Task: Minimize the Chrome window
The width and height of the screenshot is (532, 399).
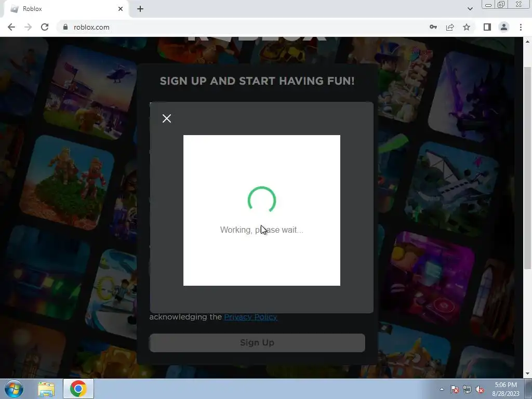Action: point(488,5)
